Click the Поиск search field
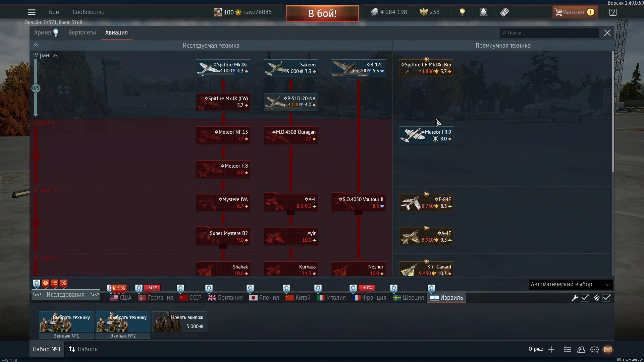 550,33
